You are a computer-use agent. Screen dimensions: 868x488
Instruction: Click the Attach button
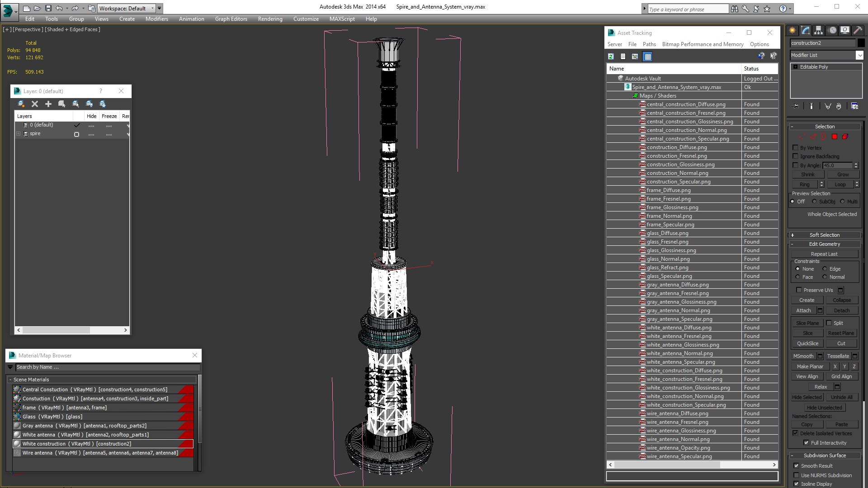coord(803,310)
